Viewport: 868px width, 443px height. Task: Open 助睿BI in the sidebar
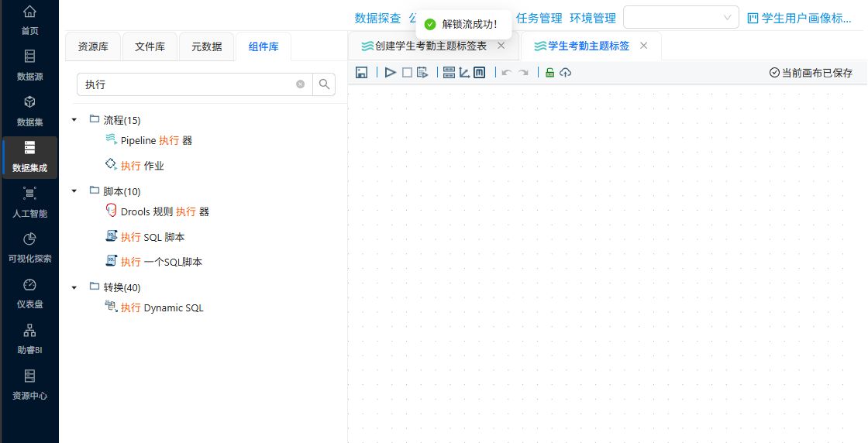pyautogui.click(x=29, y=339)
